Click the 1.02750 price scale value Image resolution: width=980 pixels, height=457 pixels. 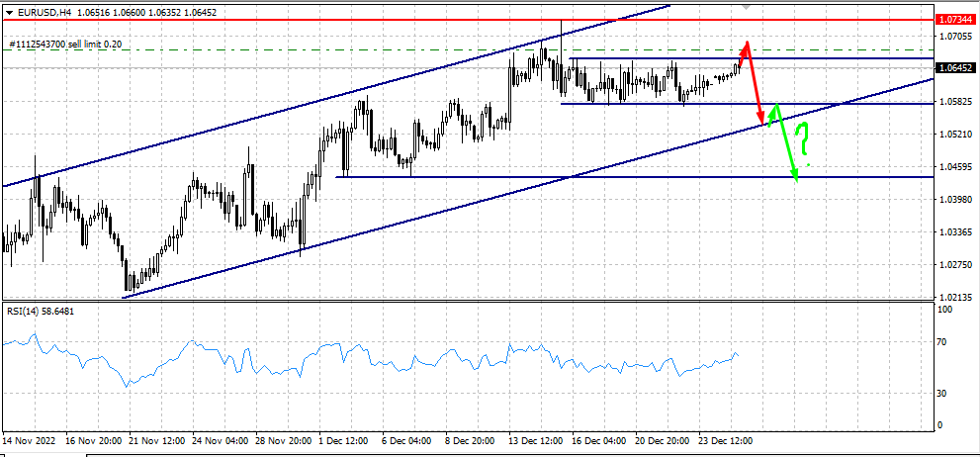coord(953,265)
